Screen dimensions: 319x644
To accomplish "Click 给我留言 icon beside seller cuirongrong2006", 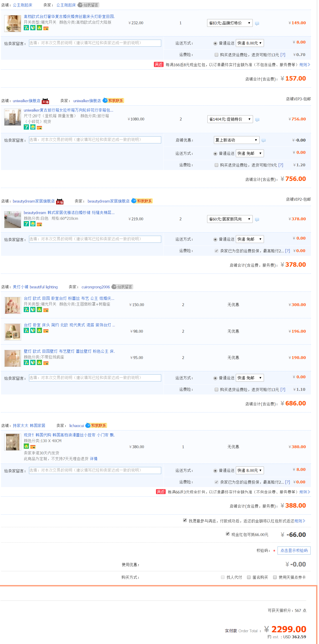I will point(122,287).
